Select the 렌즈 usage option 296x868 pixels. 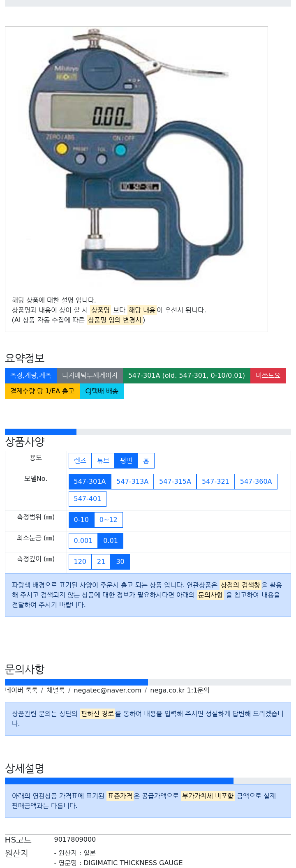(x=80, y=460)
